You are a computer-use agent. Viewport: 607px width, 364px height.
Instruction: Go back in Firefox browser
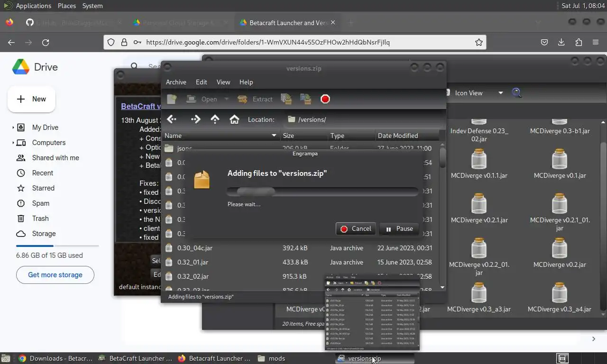pos(11,42)
